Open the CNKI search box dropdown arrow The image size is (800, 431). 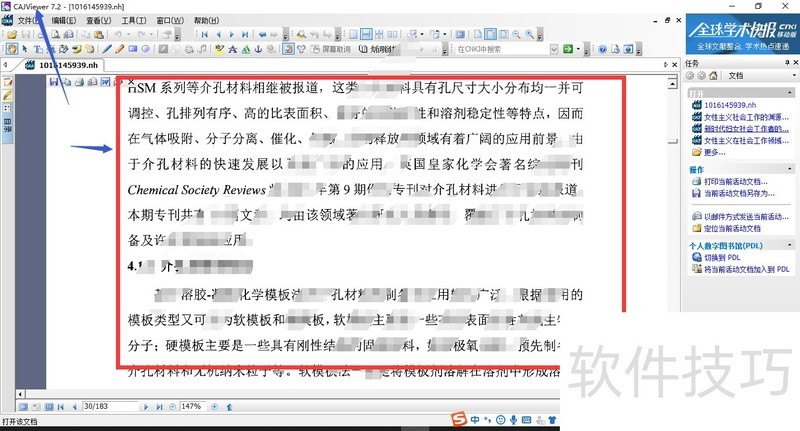[554, 49]
